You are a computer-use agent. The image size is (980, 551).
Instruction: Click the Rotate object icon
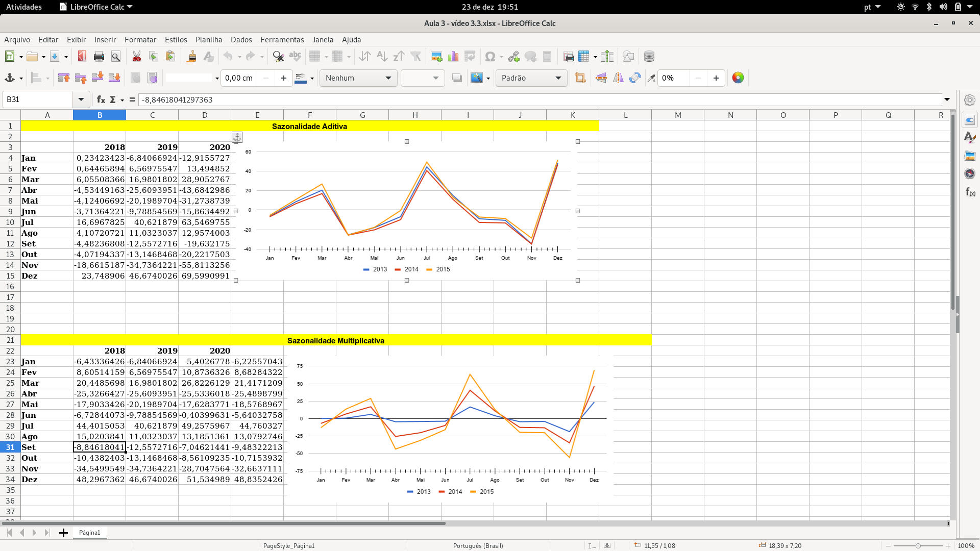point(635,78)
